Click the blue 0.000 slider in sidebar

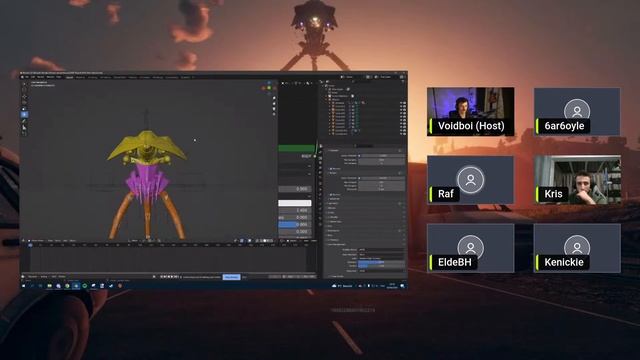295,224
